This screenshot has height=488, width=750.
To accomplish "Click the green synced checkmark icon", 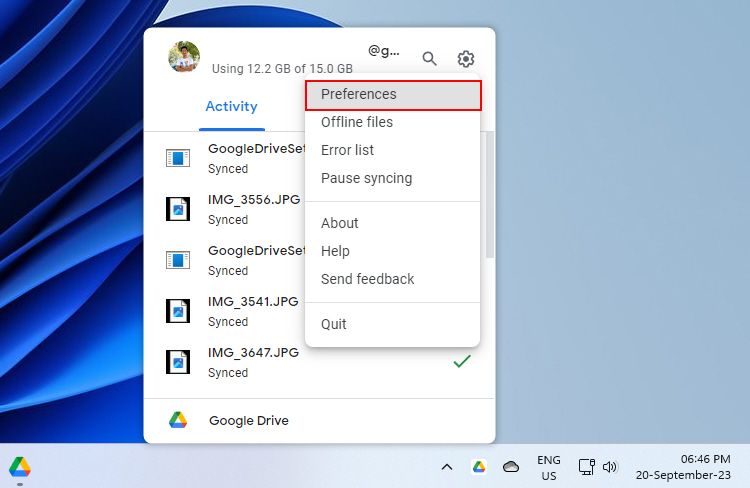I will tap(462, 361).
